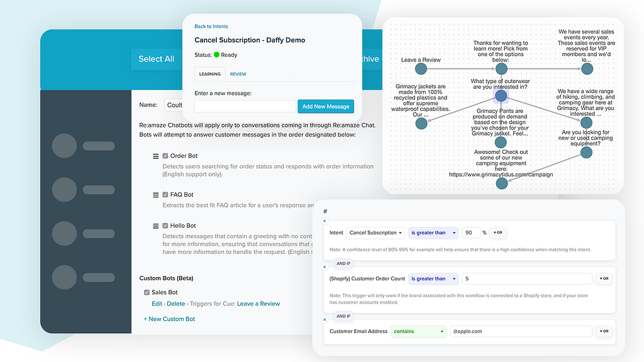Uncheck the Order Bot checkbox
This screenshot has width=644, height=362.
coord(165,156)
